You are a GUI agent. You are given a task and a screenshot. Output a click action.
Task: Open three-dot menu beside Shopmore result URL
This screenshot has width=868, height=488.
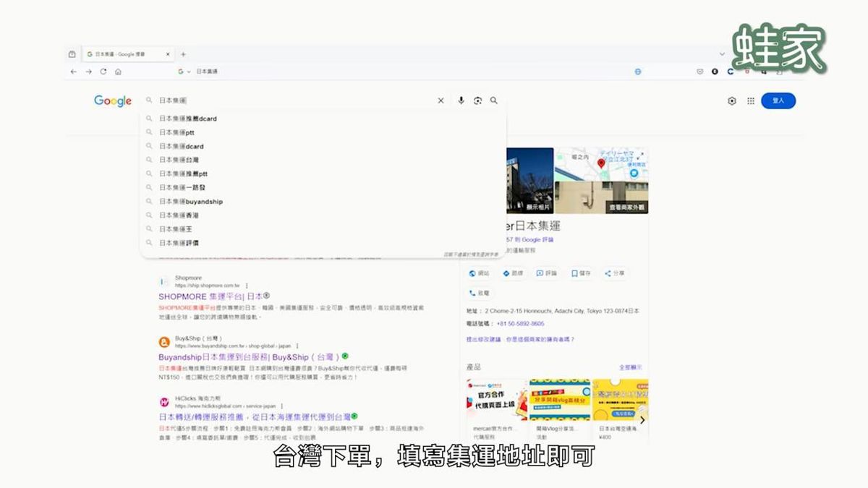246,286
